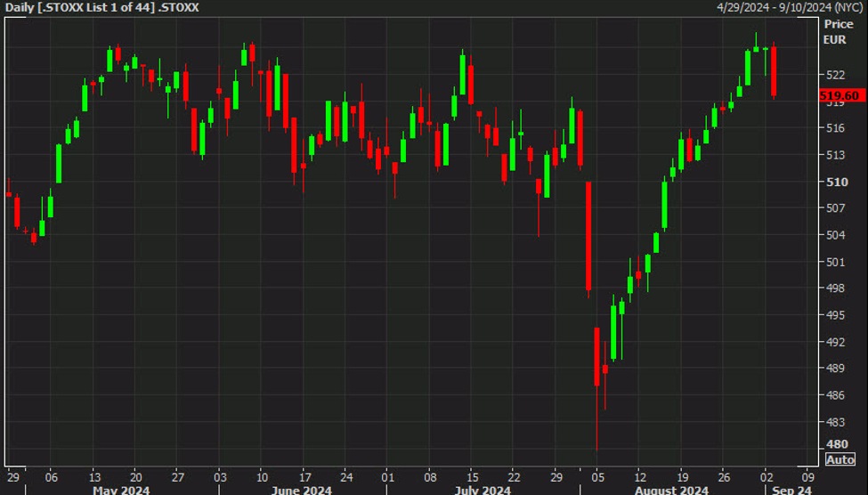Click the 510 price axis label
Screen dimensions: 868x495
[x=835, y=182]
